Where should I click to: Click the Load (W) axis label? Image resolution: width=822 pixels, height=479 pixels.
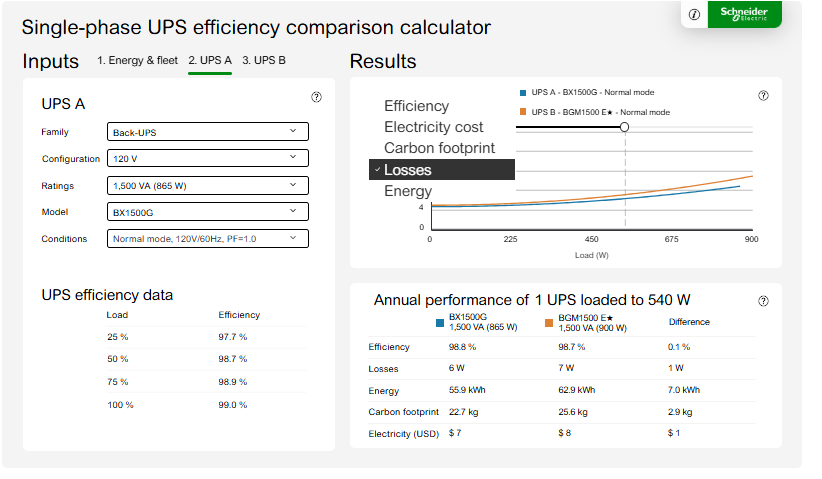[x=591, y=255]
